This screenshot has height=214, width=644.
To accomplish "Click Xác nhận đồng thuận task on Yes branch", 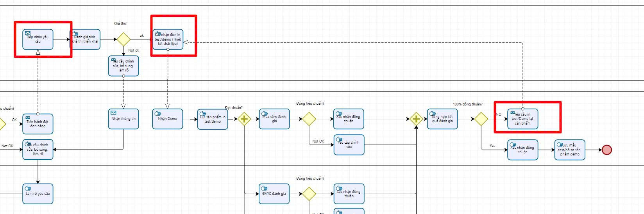I will point(523,150).
